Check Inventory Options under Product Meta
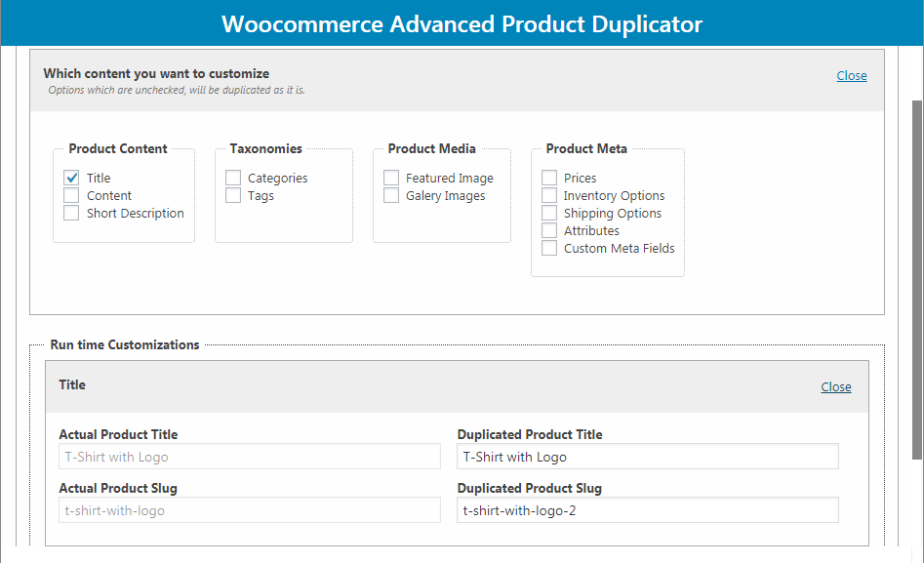Viewport: 924px width, 563px height. pyautogui.click(x=549, y=195)
